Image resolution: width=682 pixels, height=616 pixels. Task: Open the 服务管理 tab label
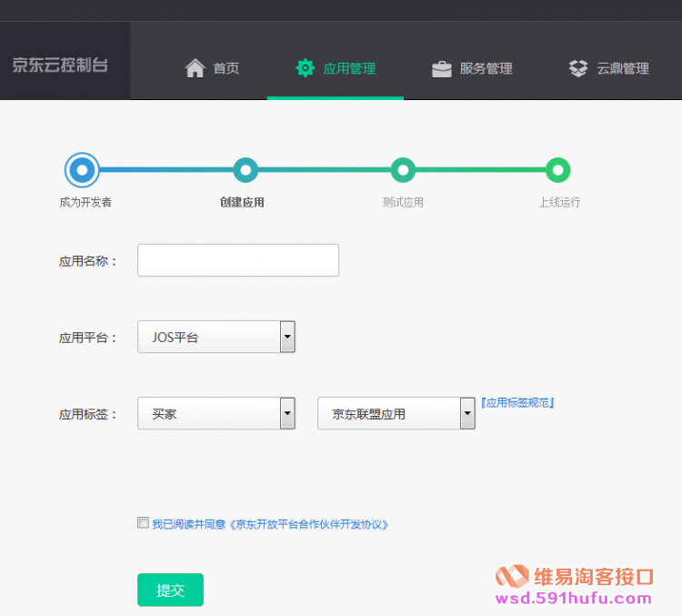486,68
